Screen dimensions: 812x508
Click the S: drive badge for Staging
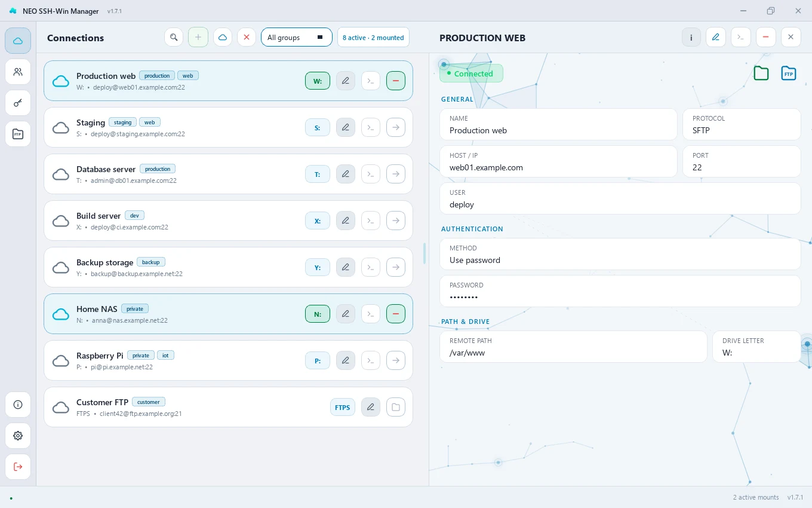pos(317,127)
